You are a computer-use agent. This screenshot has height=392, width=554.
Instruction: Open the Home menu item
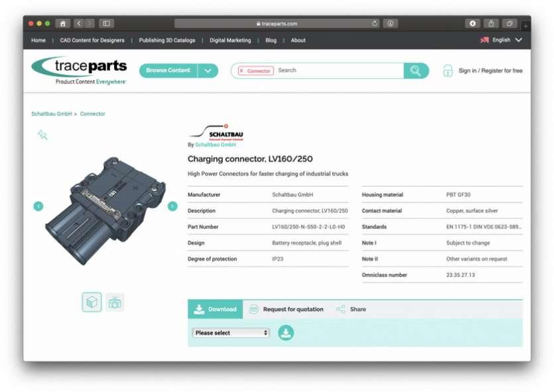[x=38, y=40]
